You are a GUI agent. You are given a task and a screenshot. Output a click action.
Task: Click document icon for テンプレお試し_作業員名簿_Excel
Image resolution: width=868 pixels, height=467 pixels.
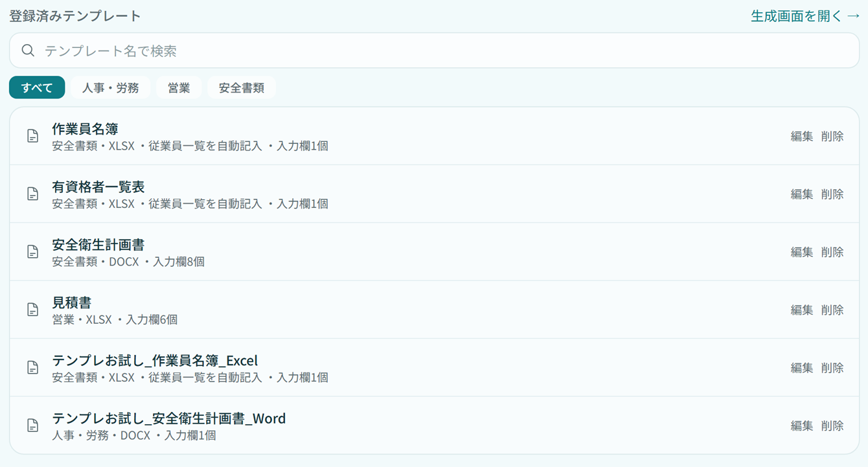coord(32,367)
